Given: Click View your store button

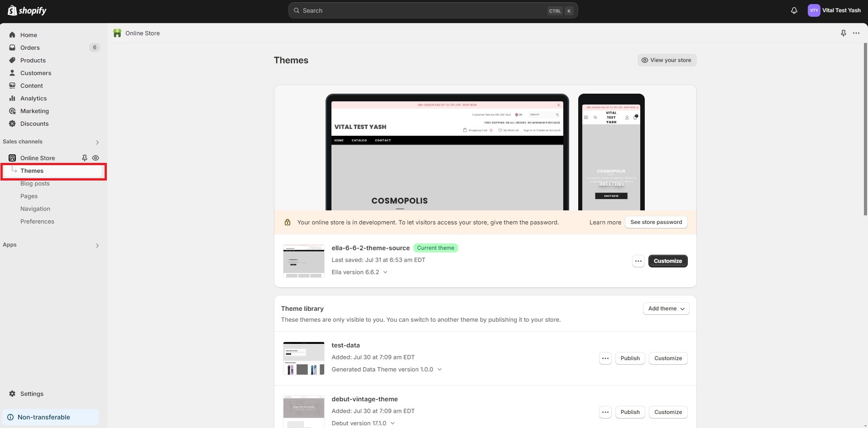Looking at the screenshot, I should coord(667,60).
